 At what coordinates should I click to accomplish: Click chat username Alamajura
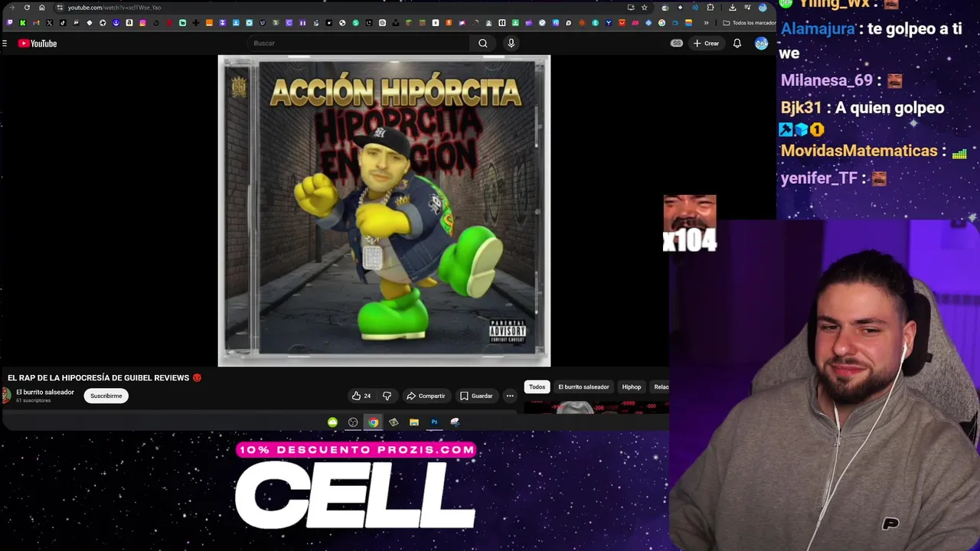(818, 30)
